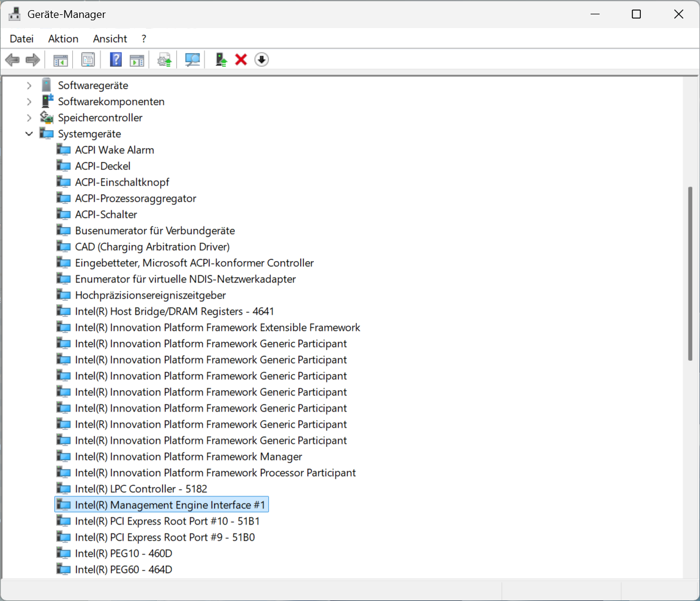Collapse the Systemgeräte category

tap(29, 134)
